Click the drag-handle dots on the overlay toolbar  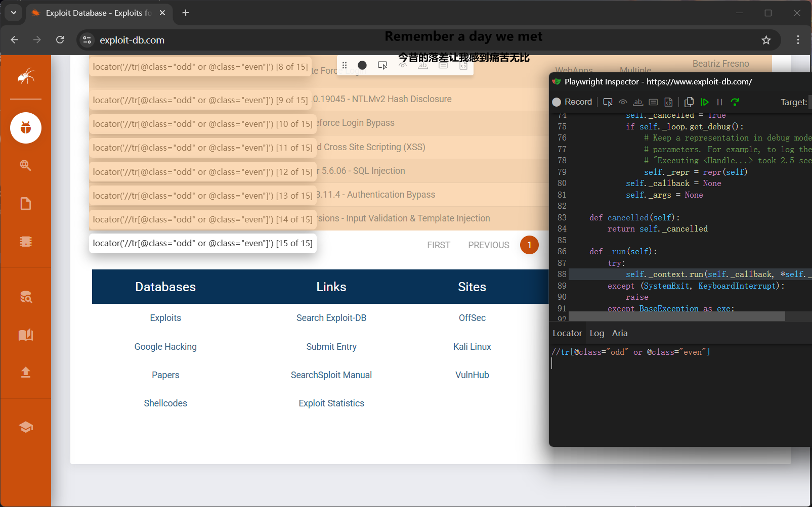coord(345,65)
